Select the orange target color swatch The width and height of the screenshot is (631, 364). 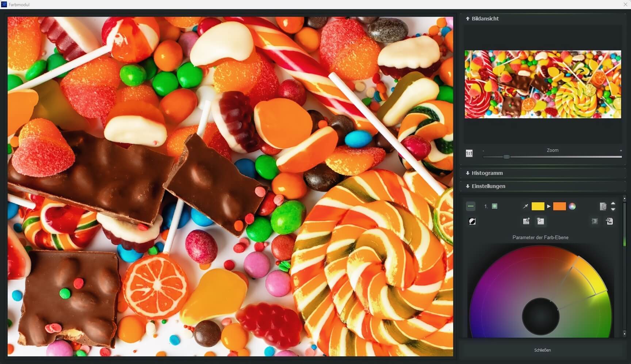click(x=559, y=207)
